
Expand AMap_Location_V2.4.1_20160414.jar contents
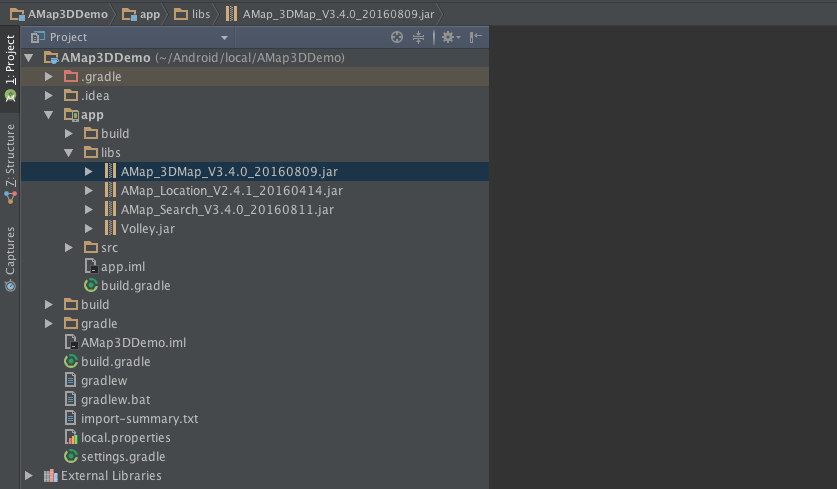click(x=89, y=191)
